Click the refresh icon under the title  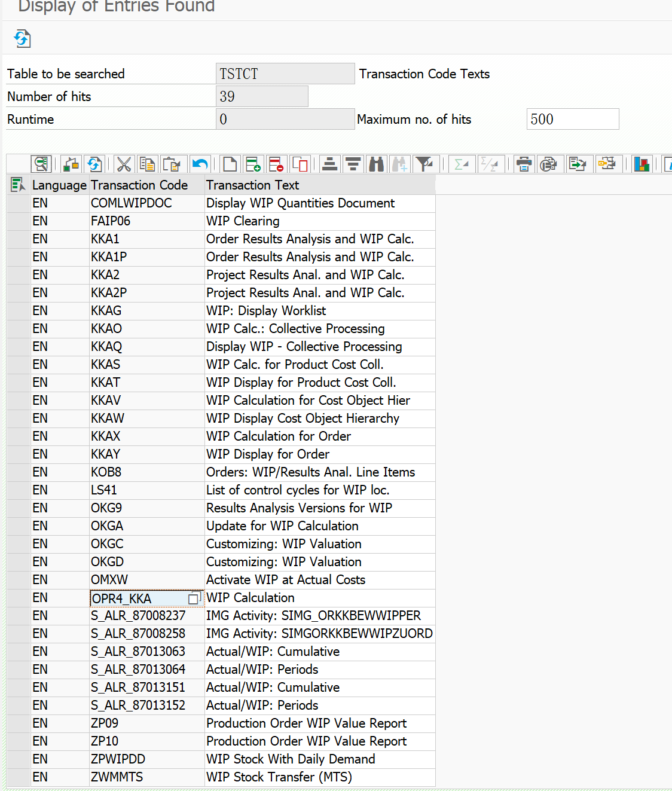coord(22,39)
